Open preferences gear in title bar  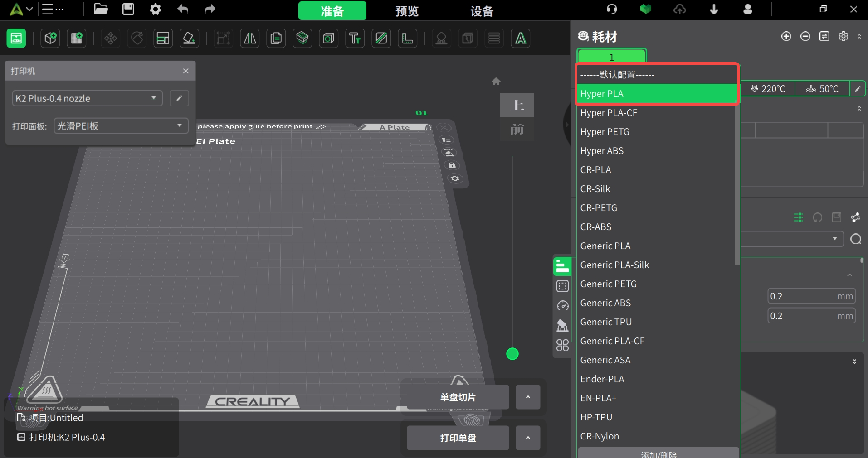pos(156,9)
